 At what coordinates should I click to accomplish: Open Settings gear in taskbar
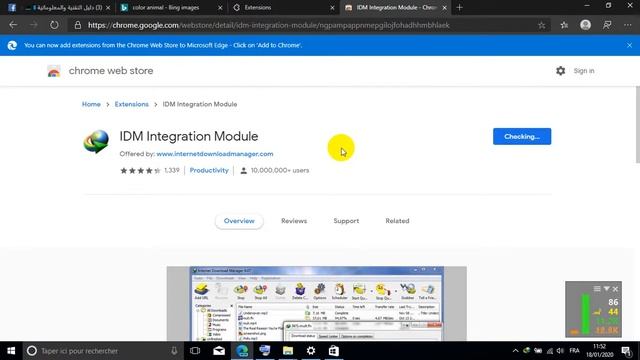311,351
